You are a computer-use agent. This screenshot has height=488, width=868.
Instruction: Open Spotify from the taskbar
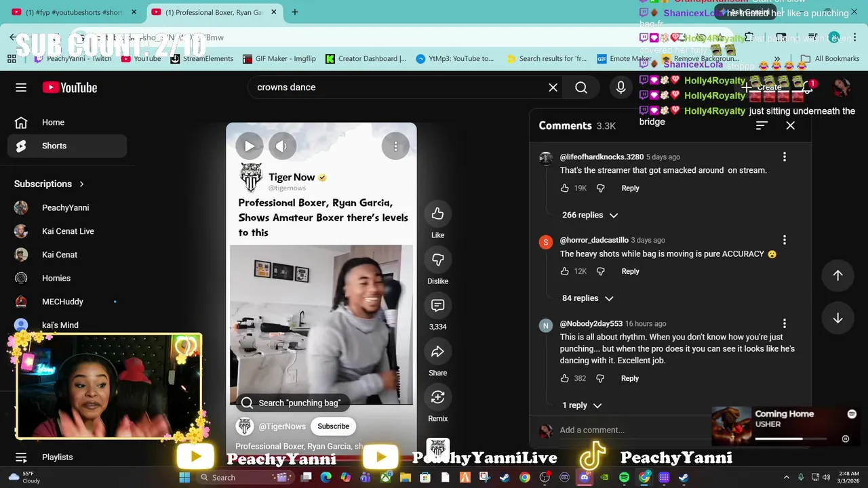tap(624, 477)
